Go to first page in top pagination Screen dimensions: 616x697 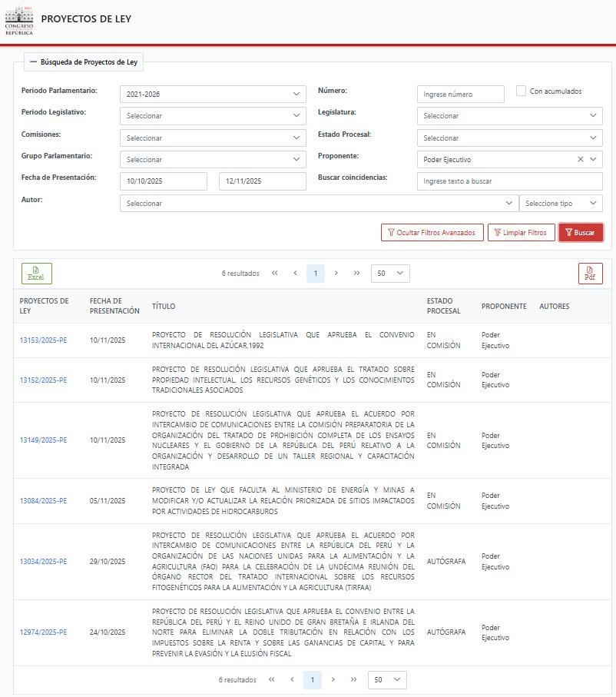[x=275, y=274]
